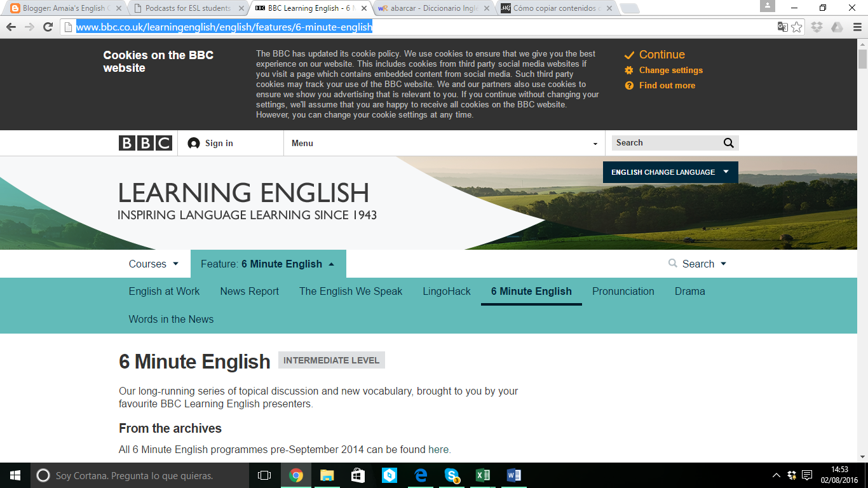Open Microsoft Edge from the taskbar
The height and width of the screenshot is (488, 868).
(421, 475)
